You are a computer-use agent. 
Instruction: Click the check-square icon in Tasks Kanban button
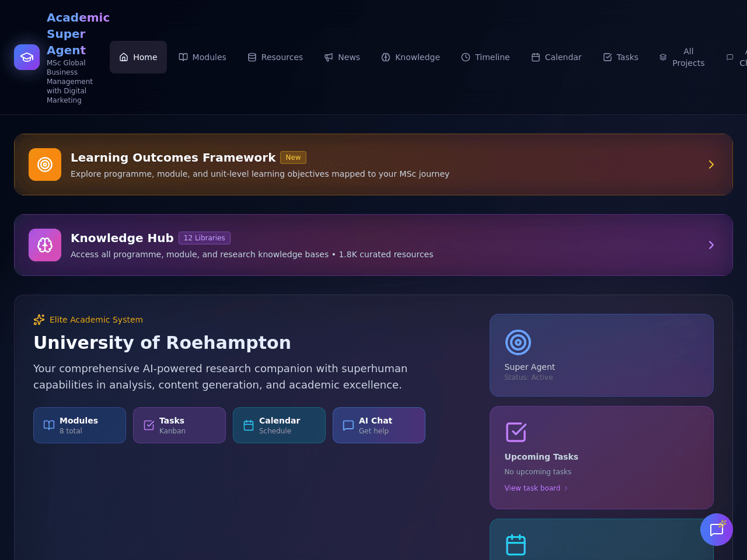pos(149,425)
